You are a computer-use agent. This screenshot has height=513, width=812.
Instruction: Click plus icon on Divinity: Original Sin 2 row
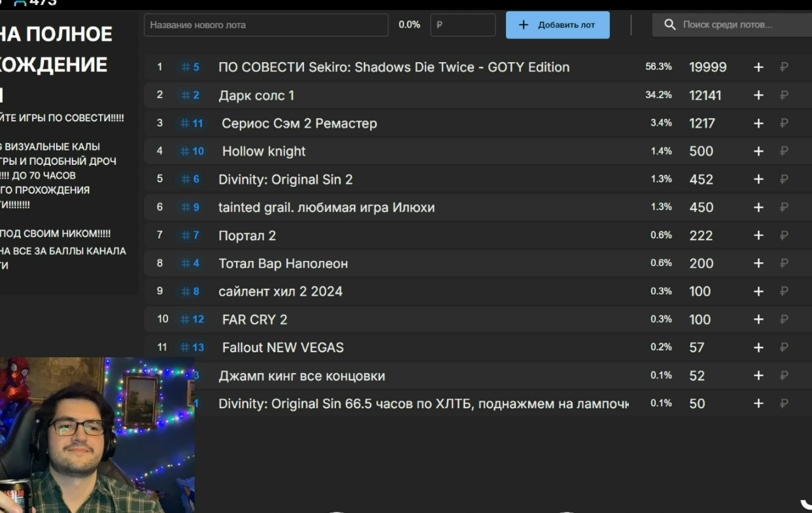point(758,179)
